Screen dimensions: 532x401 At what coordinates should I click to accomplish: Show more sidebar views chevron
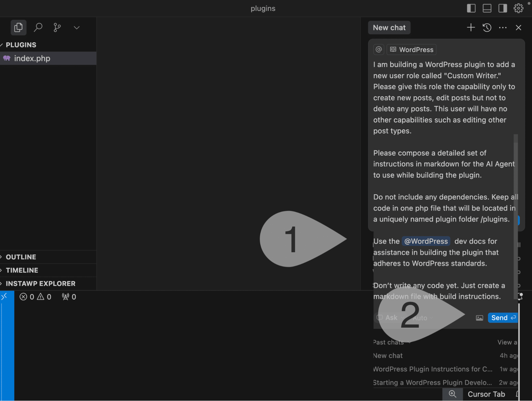77,28
